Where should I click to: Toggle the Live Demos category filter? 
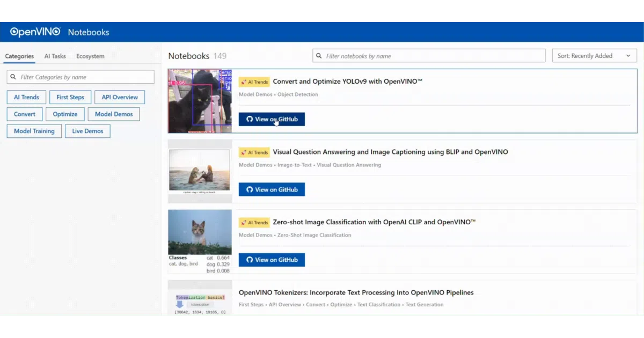[x=87, y=131]
